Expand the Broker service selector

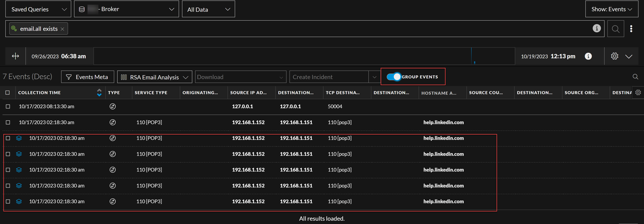[126, 9]
